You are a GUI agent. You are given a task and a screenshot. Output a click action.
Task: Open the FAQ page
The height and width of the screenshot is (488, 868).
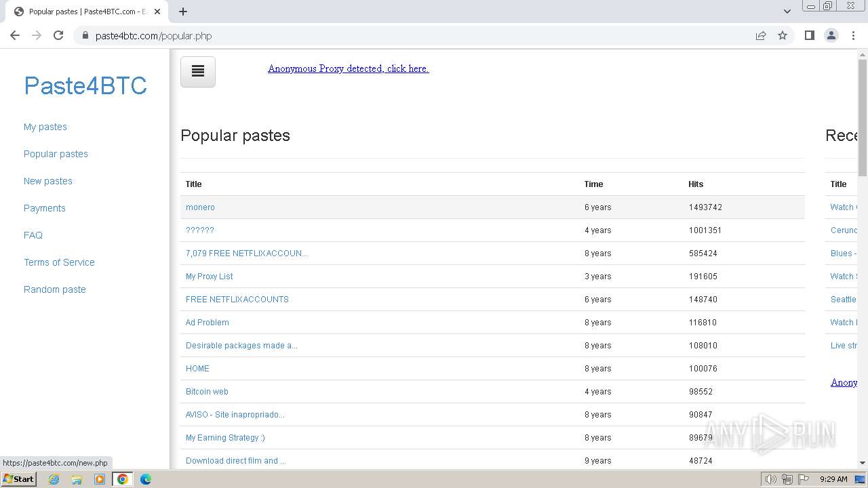tap(33, 235)
